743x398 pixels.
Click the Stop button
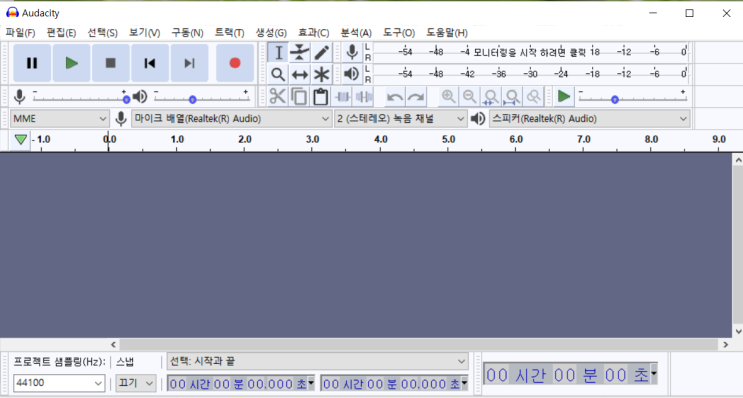pos(110,63)
